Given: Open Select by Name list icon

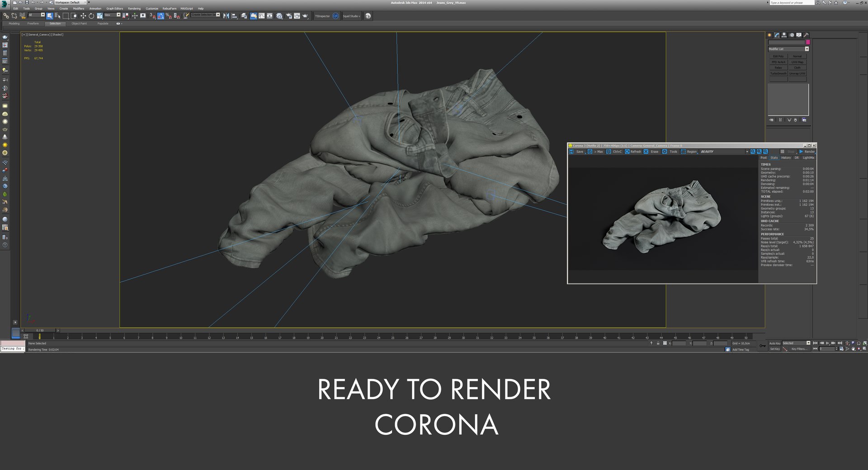Looking at the screenshot, I should point(57,16).
